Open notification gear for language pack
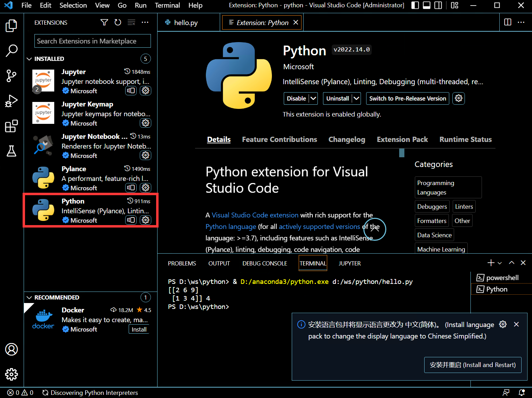 coord(503,324)
